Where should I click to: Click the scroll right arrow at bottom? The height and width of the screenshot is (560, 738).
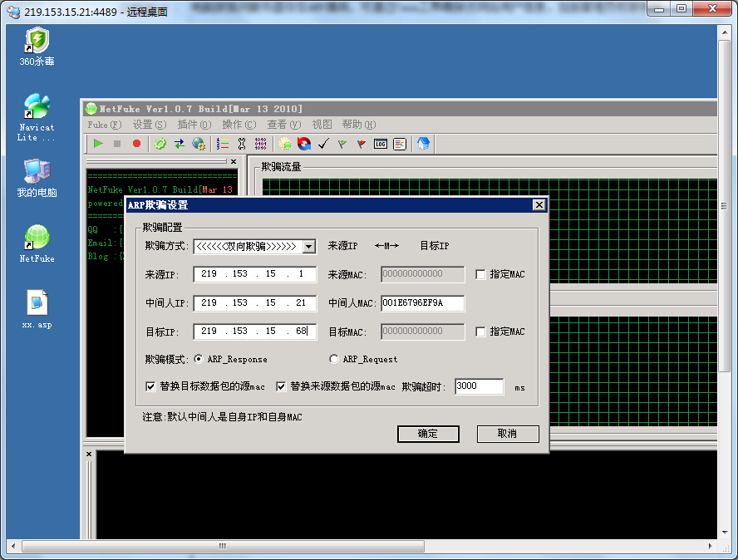pos(711,547)
